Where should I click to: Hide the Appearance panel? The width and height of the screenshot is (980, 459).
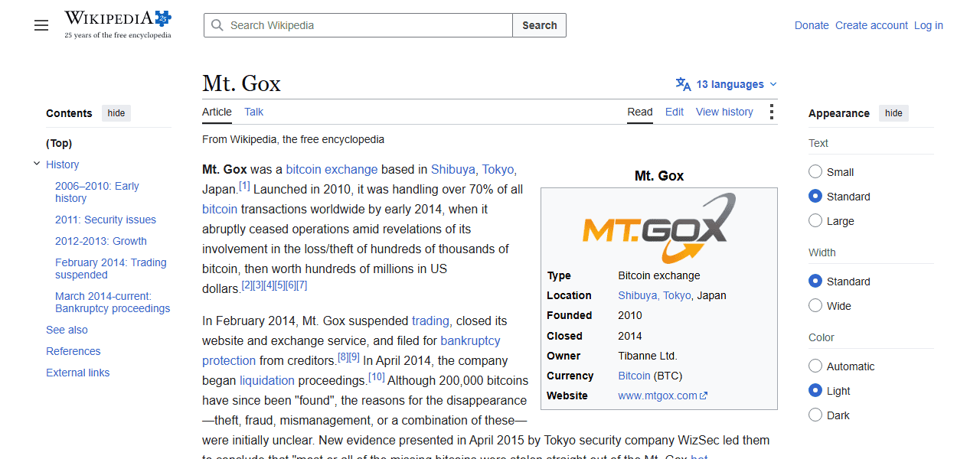[893, 113]
